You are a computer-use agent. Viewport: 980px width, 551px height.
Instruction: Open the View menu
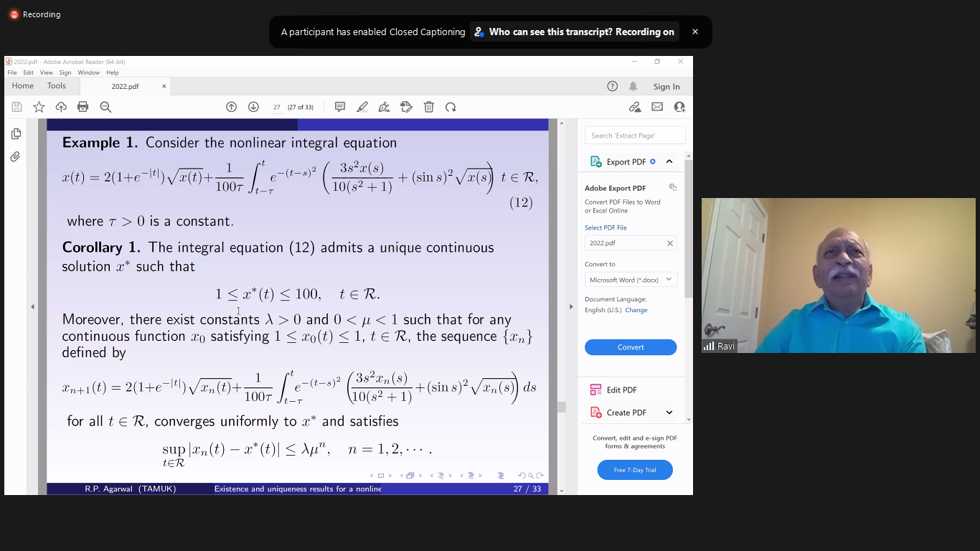pyautogui.click(x=46, y=72)
